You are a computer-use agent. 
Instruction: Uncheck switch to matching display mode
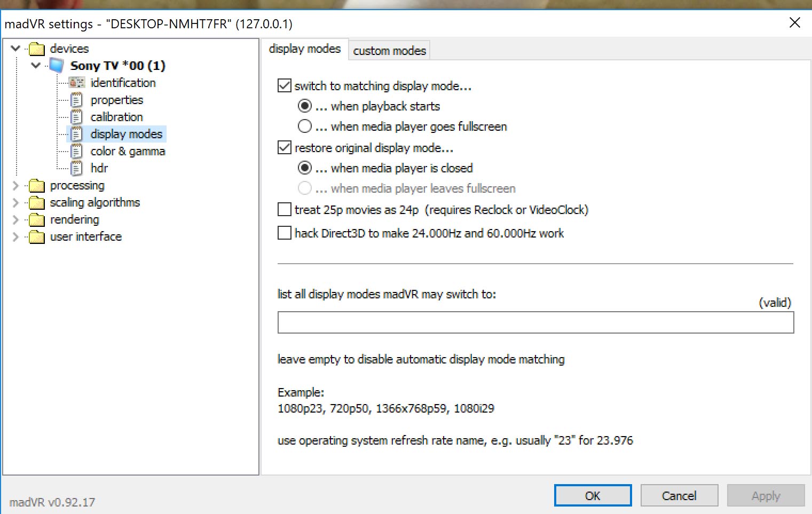point(285,85)
